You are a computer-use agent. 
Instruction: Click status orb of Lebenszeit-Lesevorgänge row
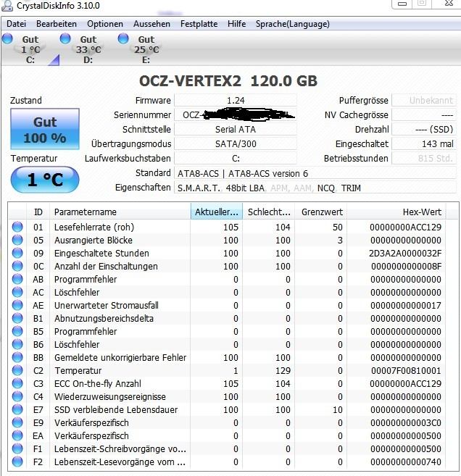pyautogui.click(x=17, y=462)
